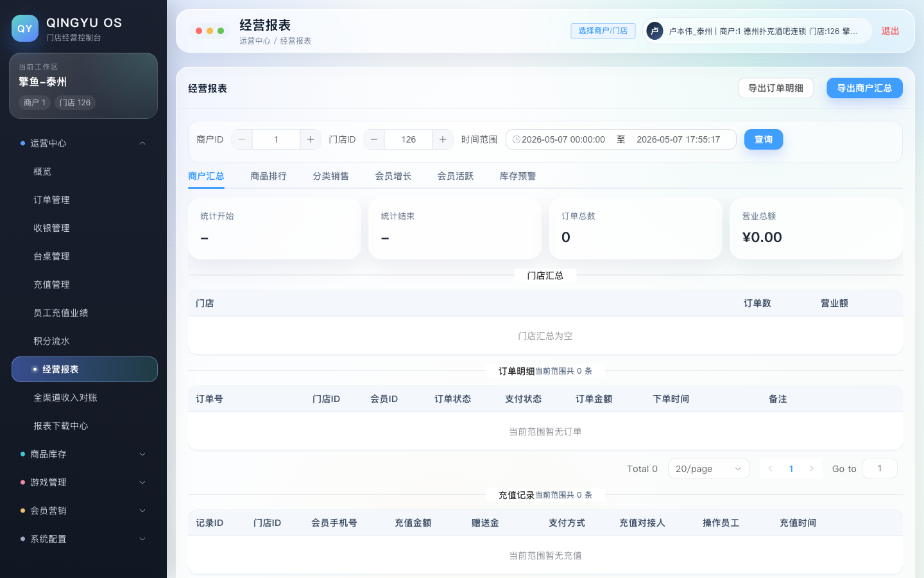Click the 会员手机号 column header

(334, 523)
